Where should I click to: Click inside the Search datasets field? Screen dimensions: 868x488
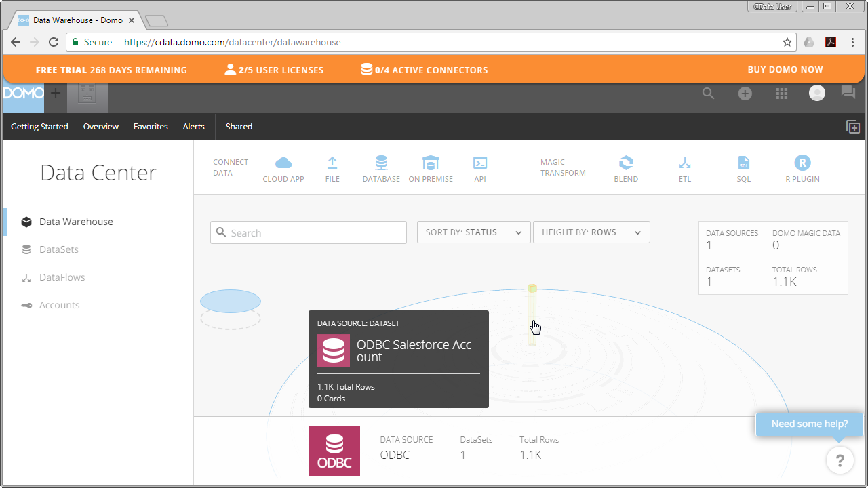coord(308,232)
